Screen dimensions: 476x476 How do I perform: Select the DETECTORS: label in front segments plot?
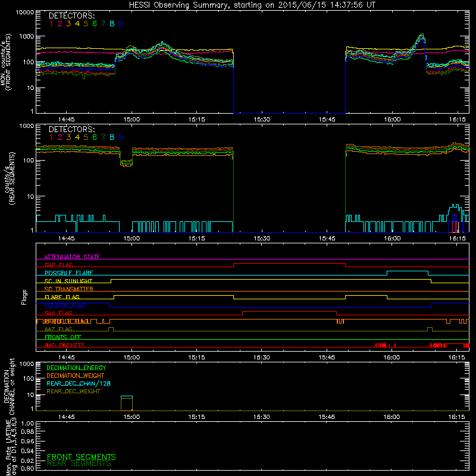click(x=72, y=15)
